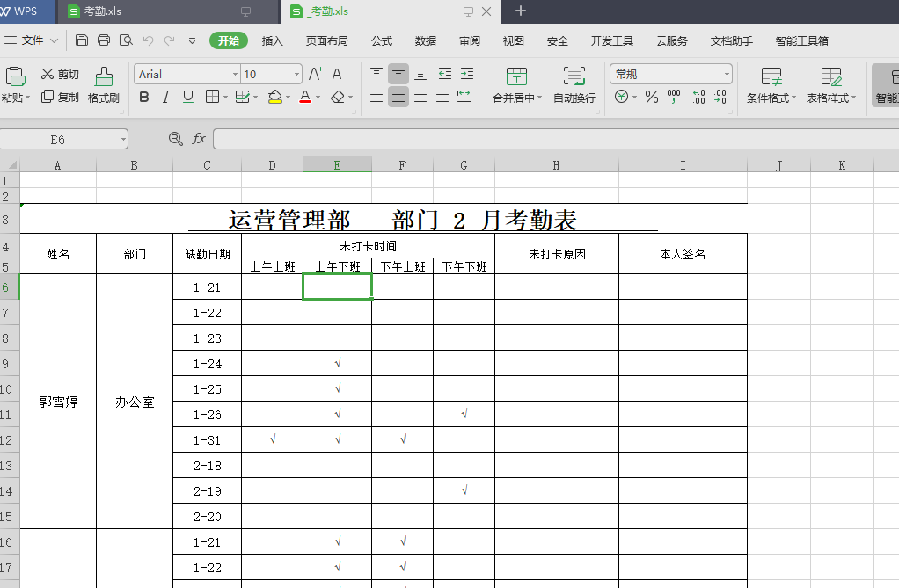Click the Copy (复制) button
This screenshot has width=899, height=588.
coord(60,98)
